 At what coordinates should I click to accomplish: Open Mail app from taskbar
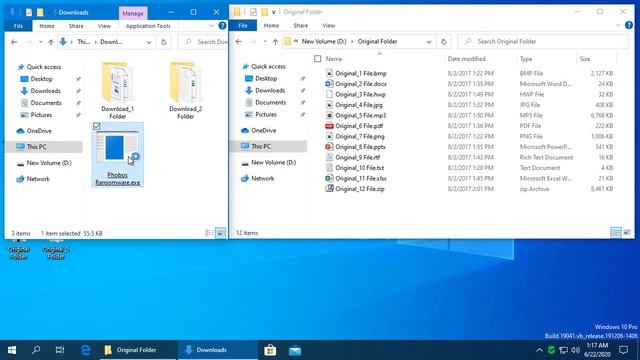click(295, 350)
